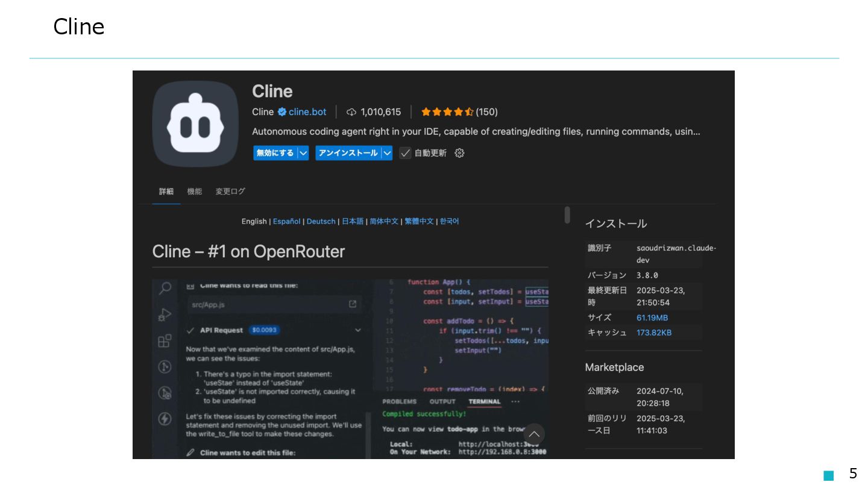This screenshot has width=868, height=488.
Task: Click the scroll-to-top circular arrow button
Action: tap(534, 434)
